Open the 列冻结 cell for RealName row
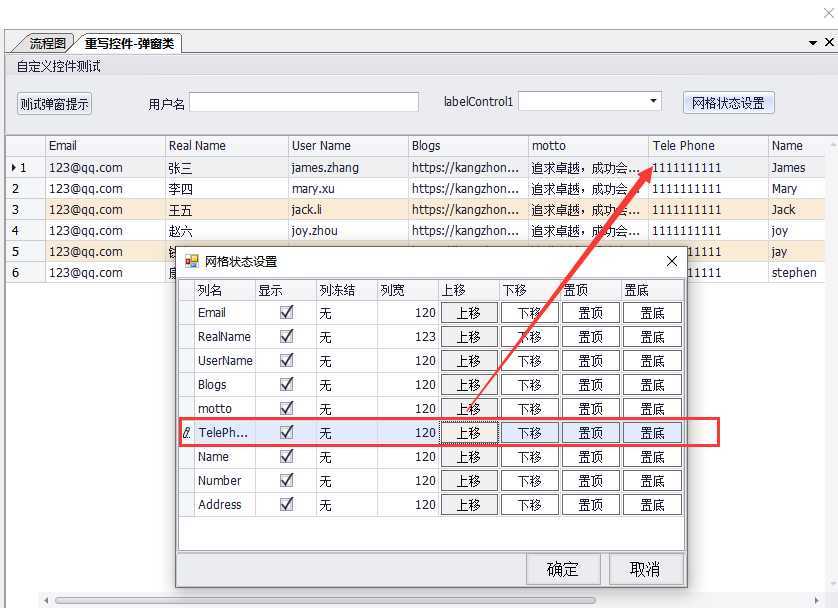 click(347, 337)
